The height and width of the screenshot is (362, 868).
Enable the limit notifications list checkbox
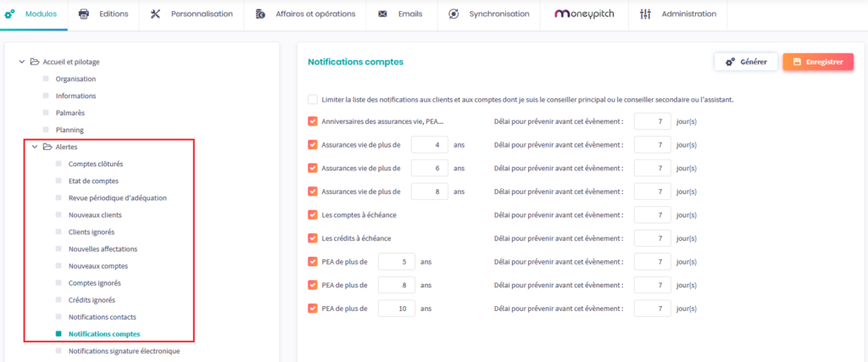click(x=314, y=99)
